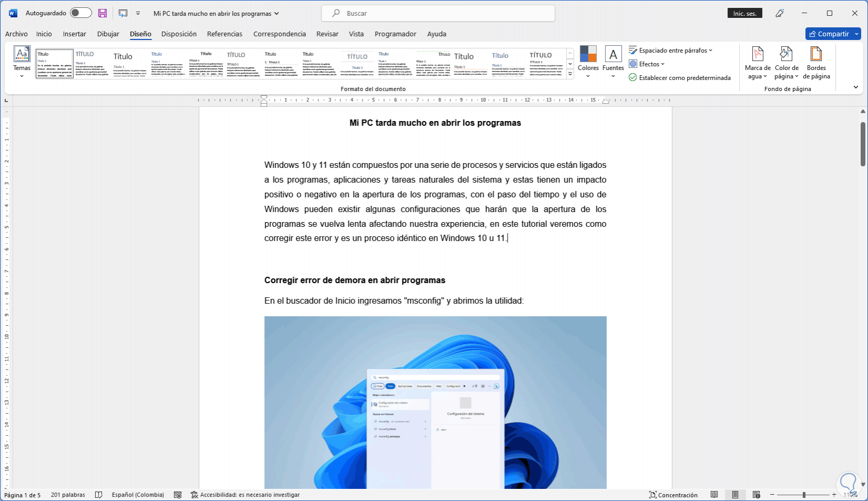The width and height of the screenshot is (868, 501).
Task: Click the Colores dropdown arrow
Action: tap(588, 76)
